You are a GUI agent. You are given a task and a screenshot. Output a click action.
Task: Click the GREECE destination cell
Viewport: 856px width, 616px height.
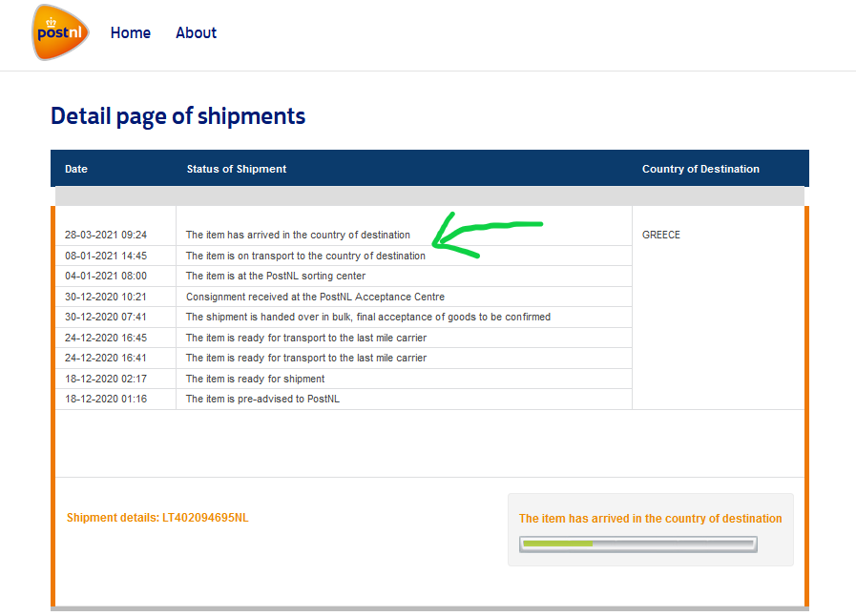[661, 236]
